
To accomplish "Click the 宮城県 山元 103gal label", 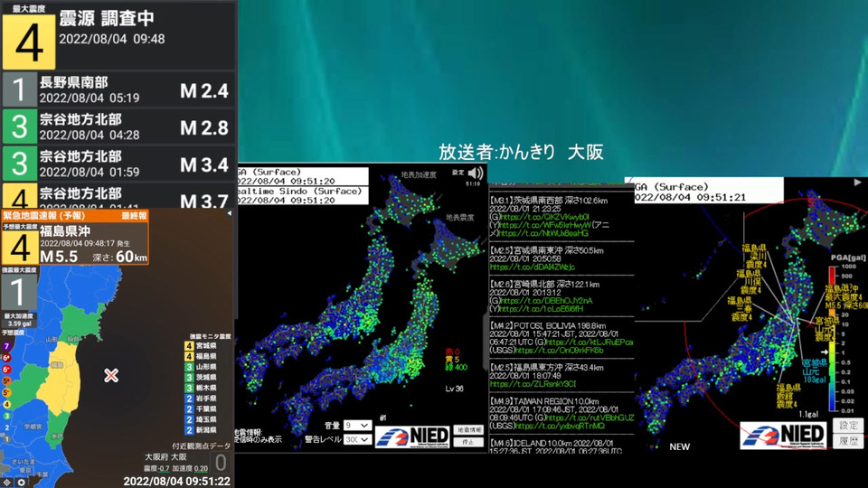I will tap(815, 371).
